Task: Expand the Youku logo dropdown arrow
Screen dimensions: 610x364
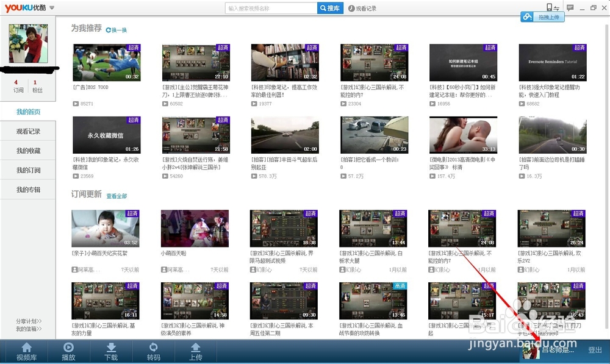Action: click(x=52, y=8)
